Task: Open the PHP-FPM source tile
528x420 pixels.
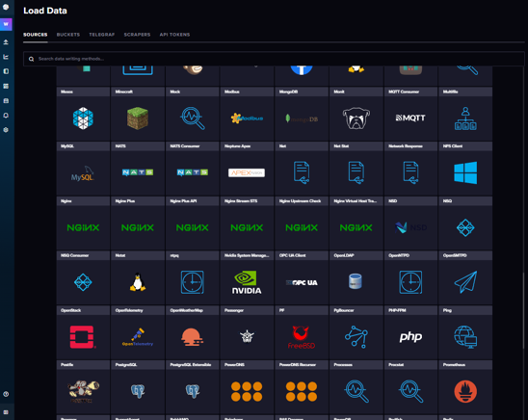Action: [410, 332]
